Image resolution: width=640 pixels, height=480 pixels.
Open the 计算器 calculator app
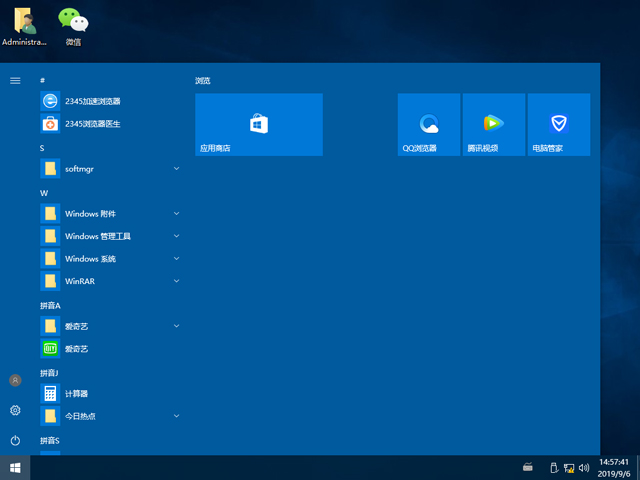(x=77, y=394)
